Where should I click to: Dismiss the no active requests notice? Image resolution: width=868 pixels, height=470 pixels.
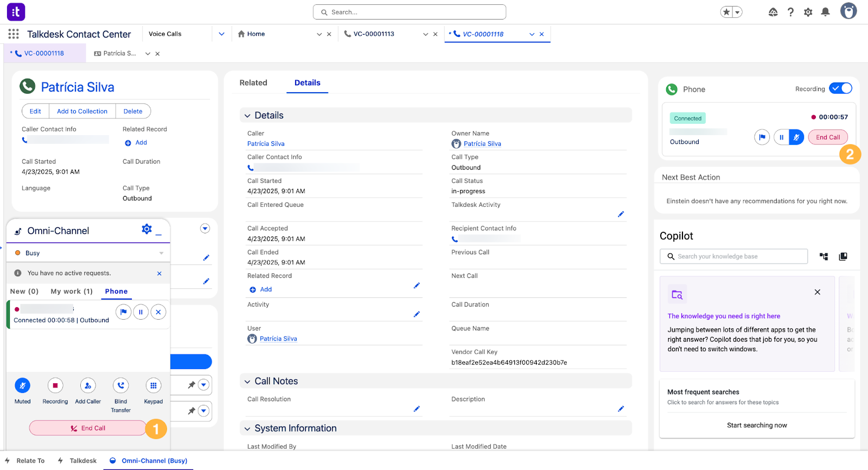pos(159,274)
